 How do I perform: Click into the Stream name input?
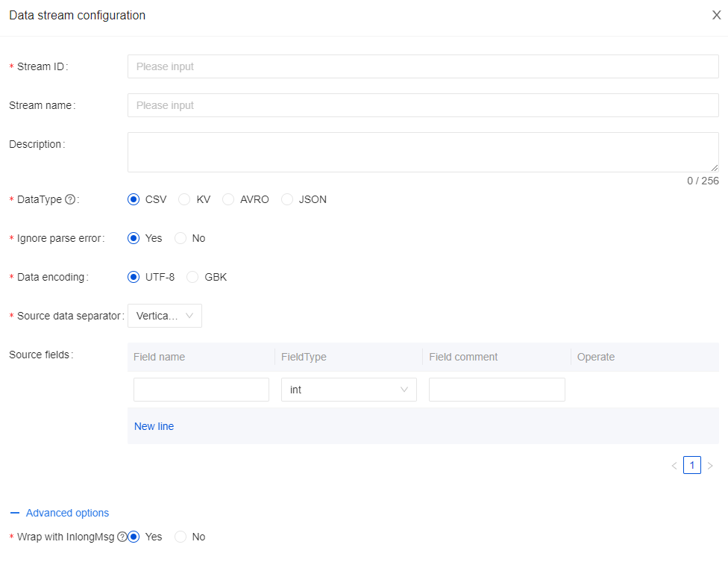(x=423, y=105)
